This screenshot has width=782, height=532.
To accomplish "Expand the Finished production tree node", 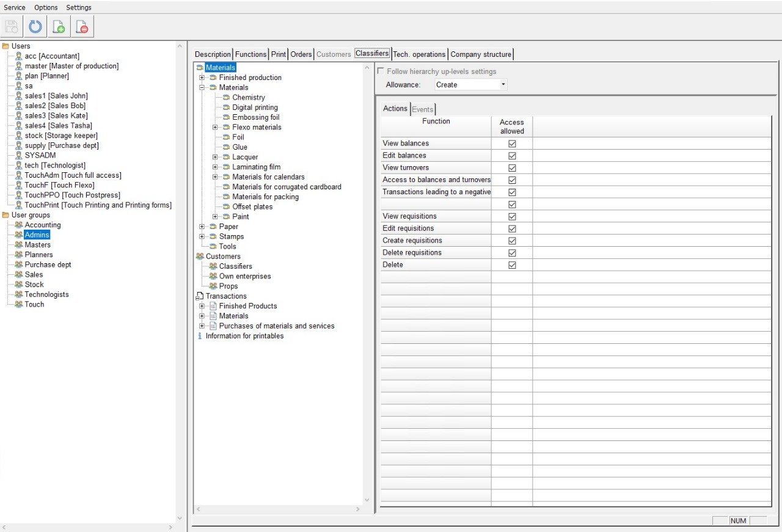I will tap(202, 78).
